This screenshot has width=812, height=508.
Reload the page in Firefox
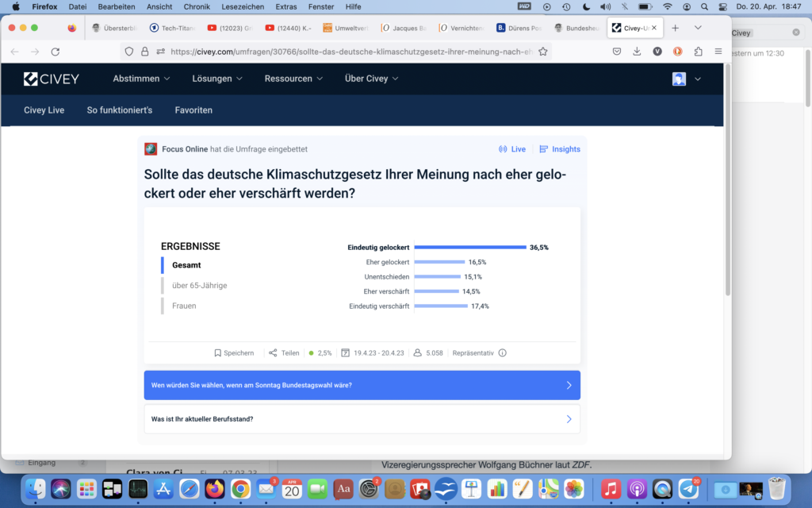click(x=55, y=51)
